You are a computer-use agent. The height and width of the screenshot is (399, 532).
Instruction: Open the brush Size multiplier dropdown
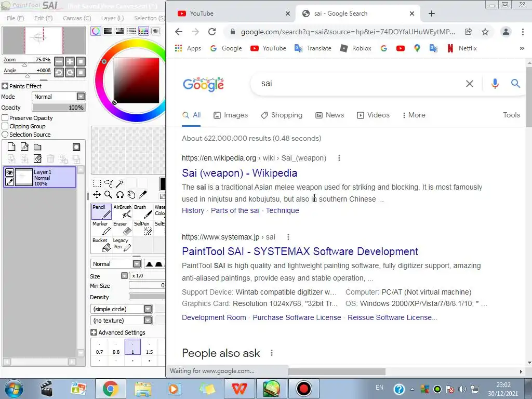[125, 276]
